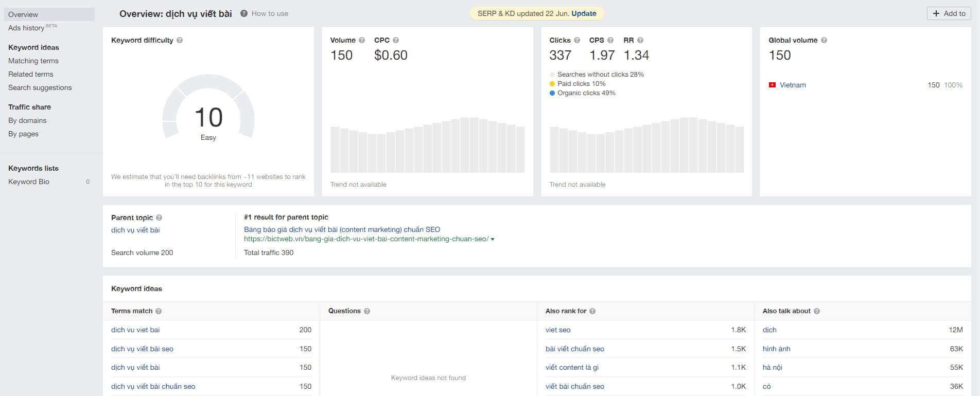
Task: Click the Clicks trend bar chart
Action: (x=646, y=145)
